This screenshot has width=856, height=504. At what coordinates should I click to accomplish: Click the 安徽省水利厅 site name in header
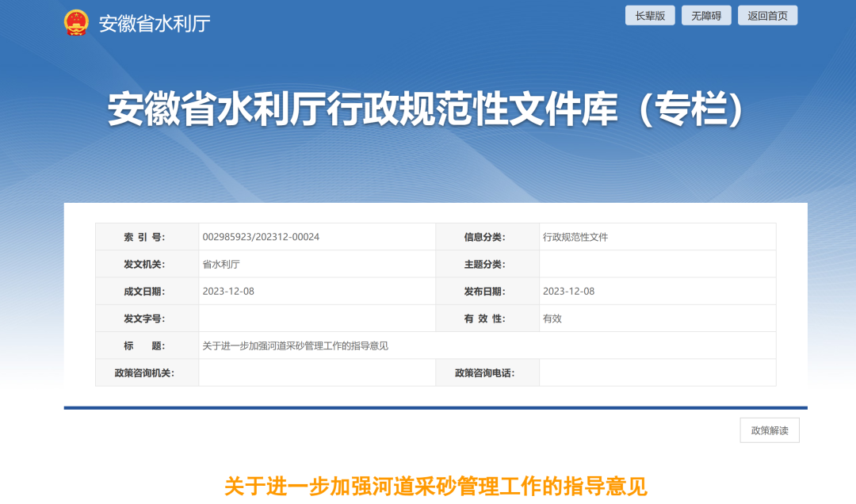coord(154,23)
